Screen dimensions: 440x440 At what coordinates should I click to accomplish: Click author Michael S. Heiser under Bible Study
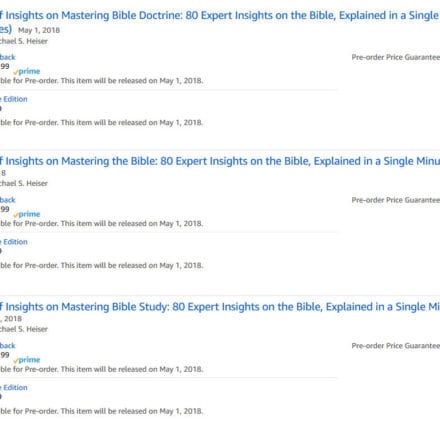[x=24, y=329]
